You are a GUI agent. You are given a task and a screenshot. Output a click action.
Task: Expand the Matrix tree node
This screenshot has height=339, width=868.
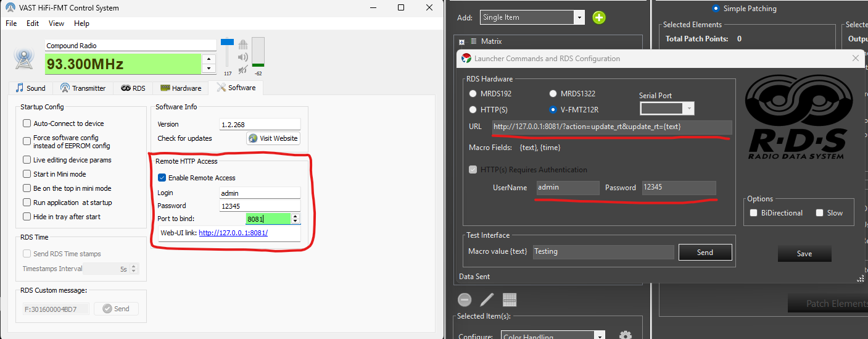click(x=461, y=41)
